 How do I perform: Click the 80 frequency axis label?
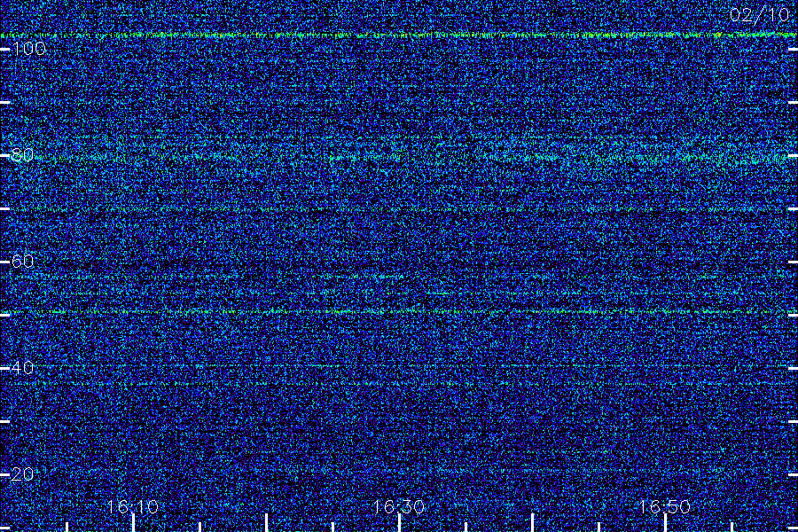point(23,155)
